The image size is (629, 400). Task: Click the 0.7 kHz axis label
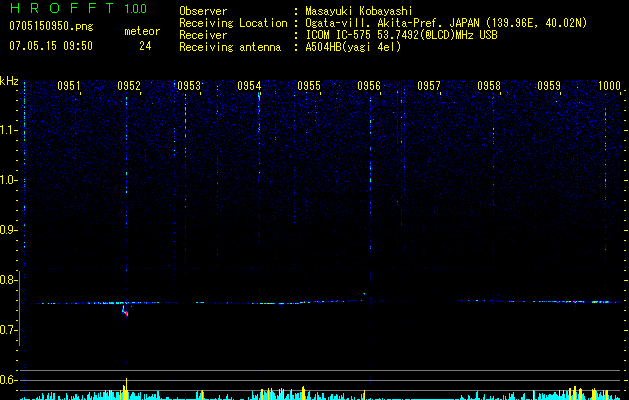(8, 330)
